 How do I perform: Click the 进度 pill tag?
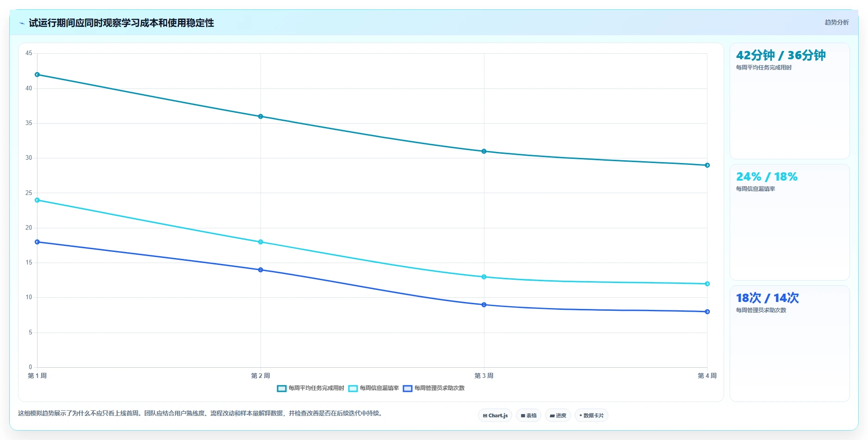(558, 415)
